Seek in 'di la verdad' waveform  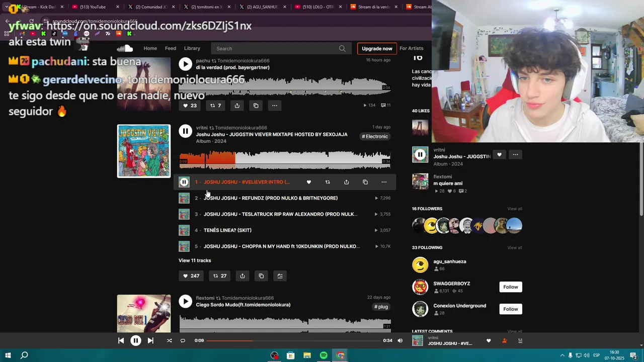(x=285, y=86)
